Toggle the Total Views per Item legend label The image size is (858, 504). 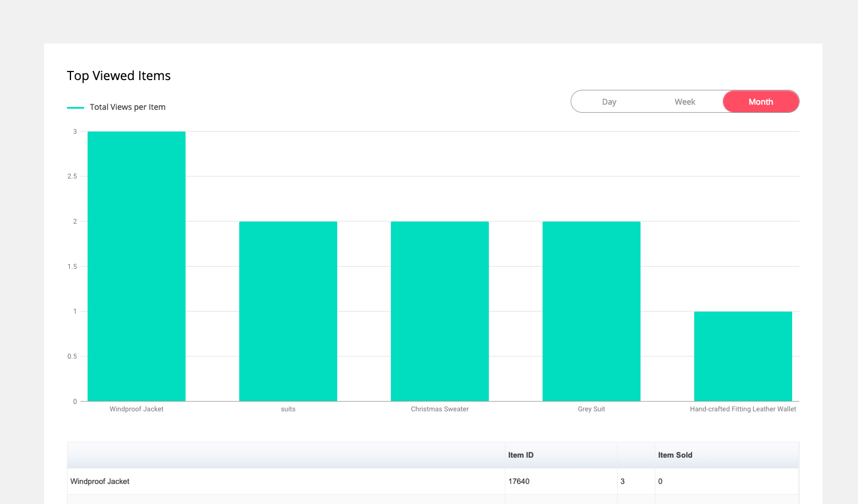[128, 107]
